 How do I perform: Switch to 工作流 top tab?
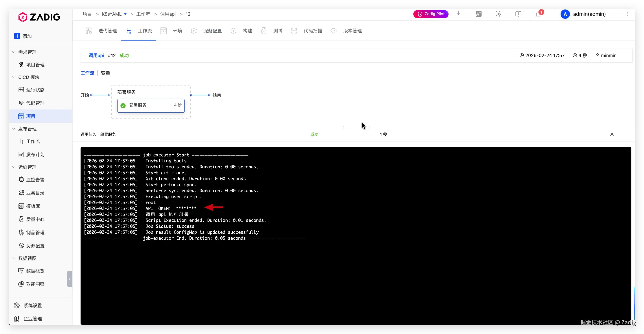click(138, 31)
